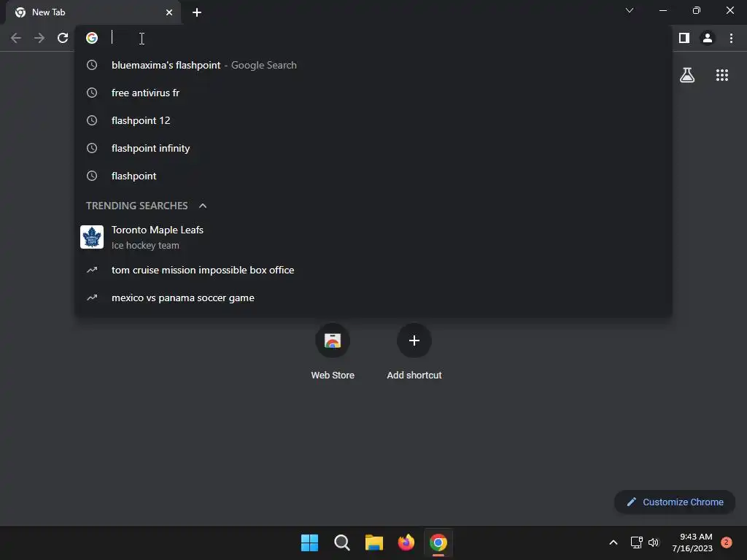Open the clock showing 9:43 AM
This screenshot has width=747, height=560.
point(692,542)
